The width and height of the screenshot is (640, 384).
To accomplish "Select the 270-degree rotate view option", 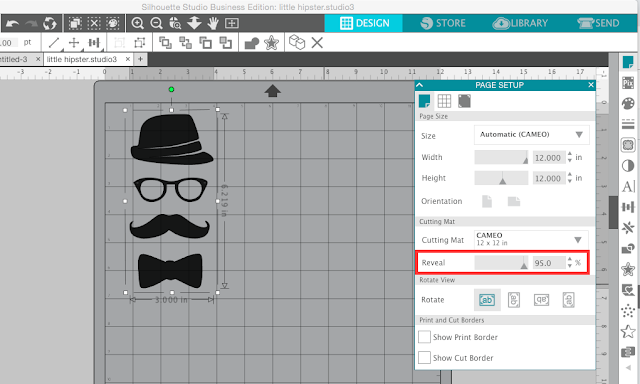I will pos(569,300).
